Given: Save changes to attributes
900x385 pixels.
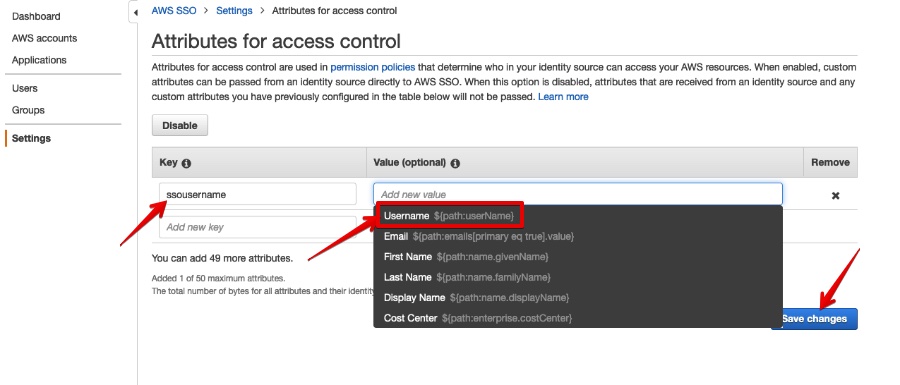Looking at the screenshot, I should click(x=814, y=319).
